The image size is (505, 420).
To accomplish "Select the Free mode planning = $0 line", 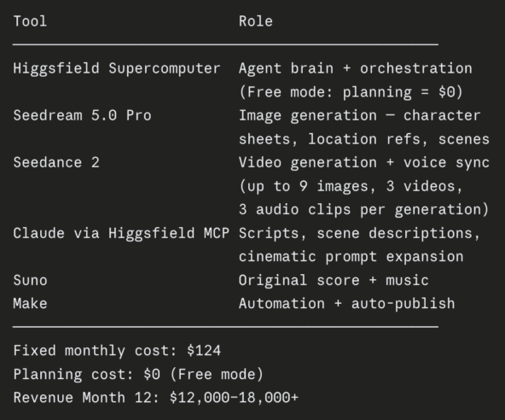I will (351, 92).
